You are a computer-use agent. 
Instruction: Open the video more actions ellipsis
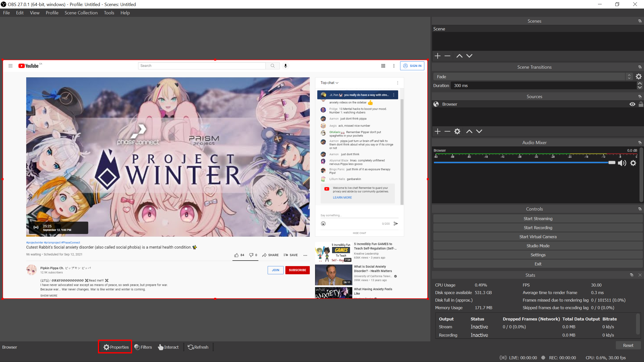point(305,255)
